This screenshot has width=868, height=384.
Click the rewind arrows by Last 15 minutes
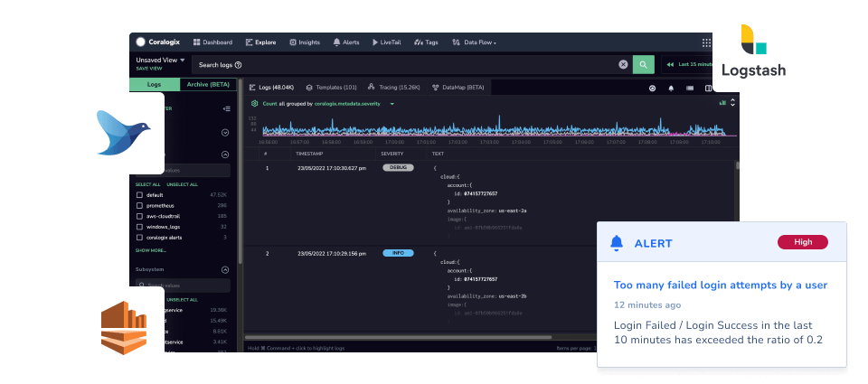(670, 65)
